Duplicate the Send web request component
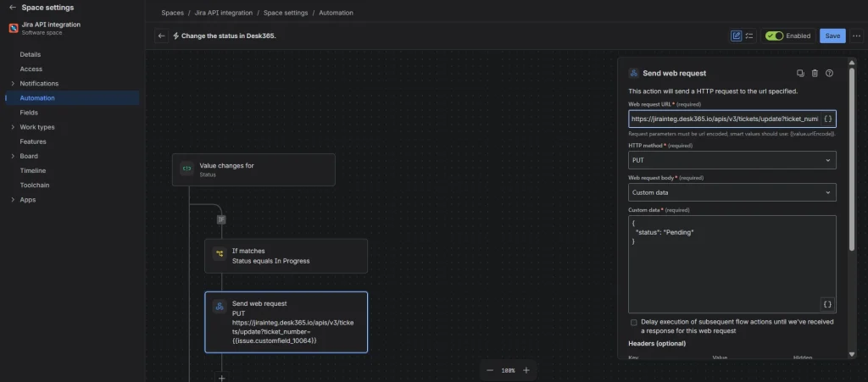The width and height of the screenshot is (868, 382). click(x=800, y=73)
